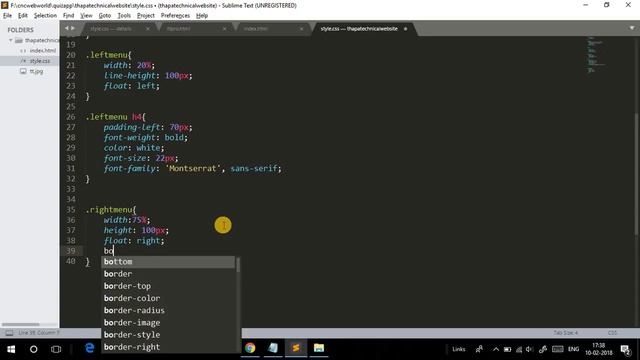The height and width of the screenshot is (360, 640).
Task: Choose 'border-right' from the autocomplete list
Action: coord(168,347)
